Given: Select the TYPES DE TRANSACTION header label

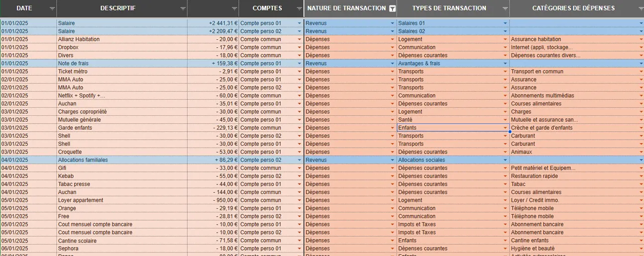Looking at the screenshot, I should pos(449,8).
